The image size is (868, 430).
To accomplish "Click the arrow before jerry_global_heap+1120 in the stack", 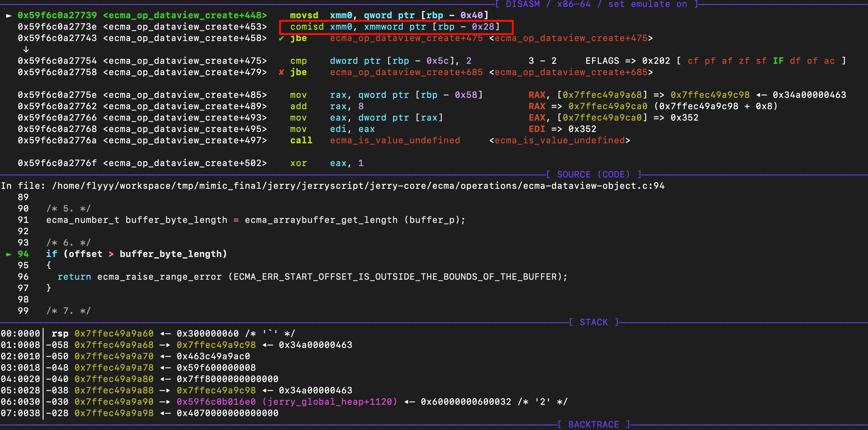I will click(x=165, y=402).
